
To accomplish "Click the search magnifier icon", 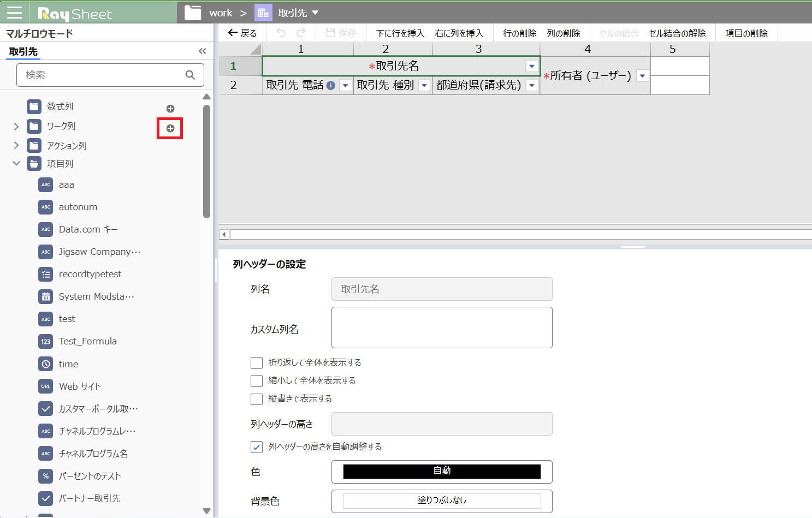I will tap(190, 75).
